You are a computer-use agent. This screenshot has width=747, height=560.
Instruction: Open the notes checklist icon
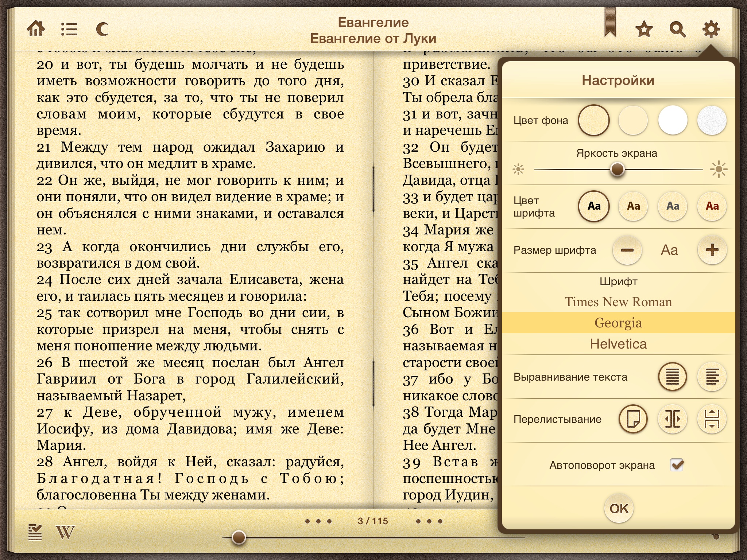35,532
